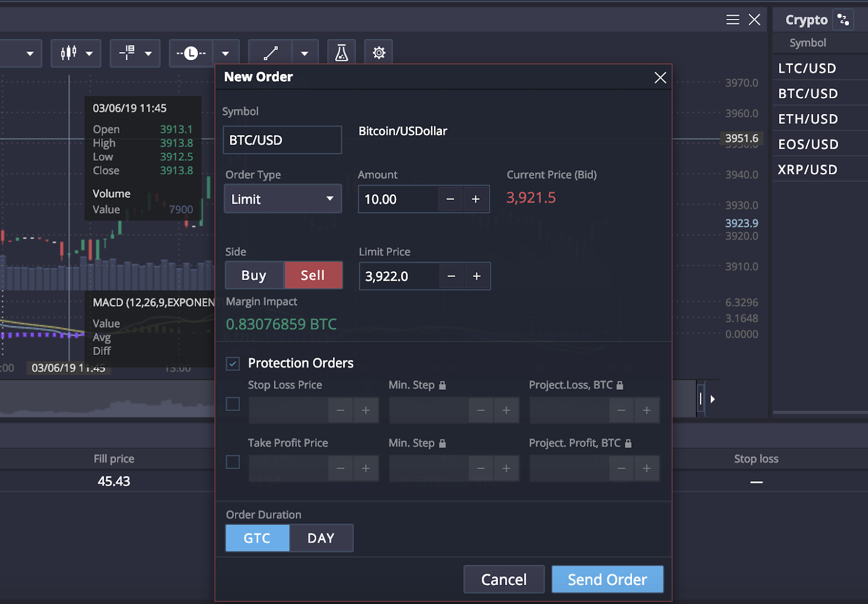The width and height of the screenshot is (868, 604).
Task: Click the Amount input showing 10.00
Action: pyautogui.click(x=398, y=199)
